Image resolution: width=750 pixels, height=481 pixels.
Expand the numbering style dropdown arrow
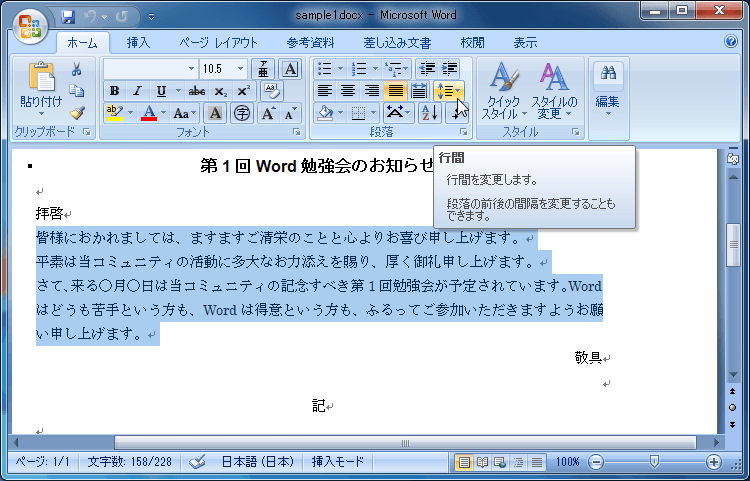375,69
